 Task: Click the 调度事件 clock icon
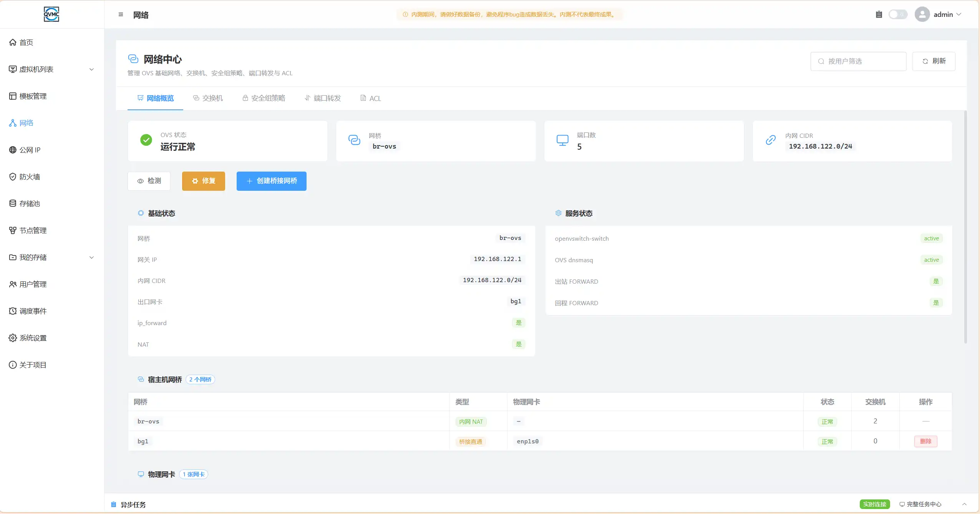click(x=13, y=311)
